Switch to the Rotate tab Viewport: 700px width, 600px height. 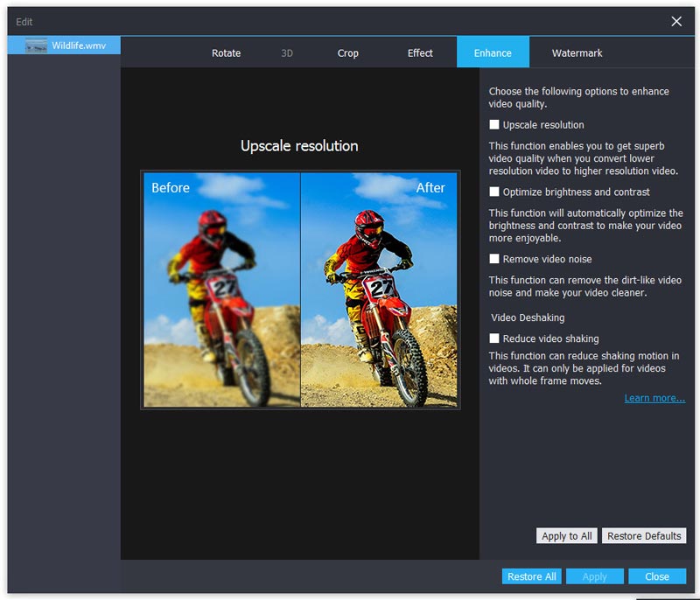[226, 53]
